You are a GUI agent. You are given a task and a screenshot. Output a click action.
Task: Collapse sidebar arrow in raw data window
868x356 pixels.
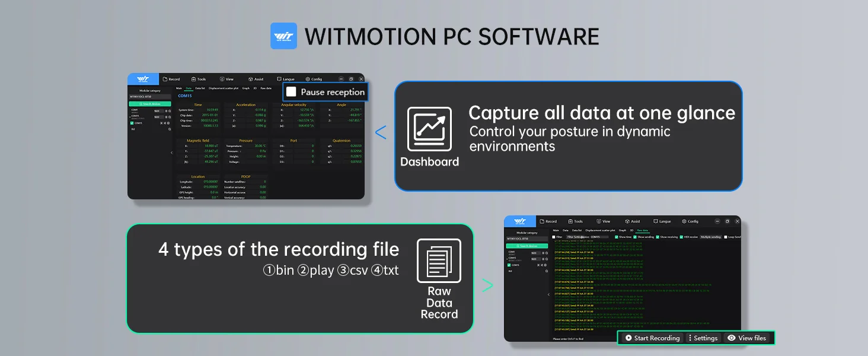tap(548, 294)
